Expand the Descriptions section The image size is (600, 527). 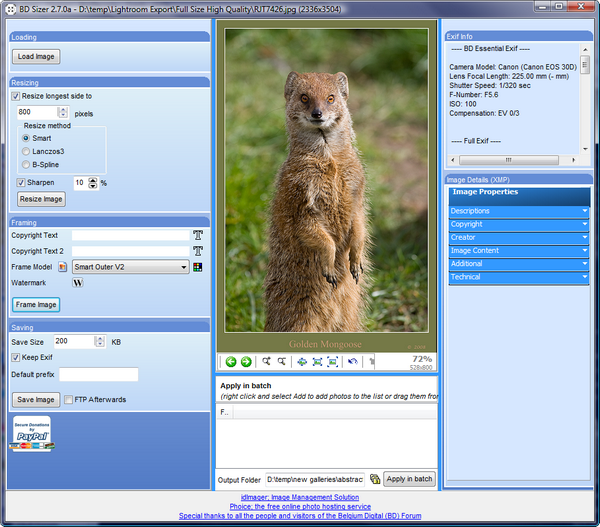(x=519, y=211)
